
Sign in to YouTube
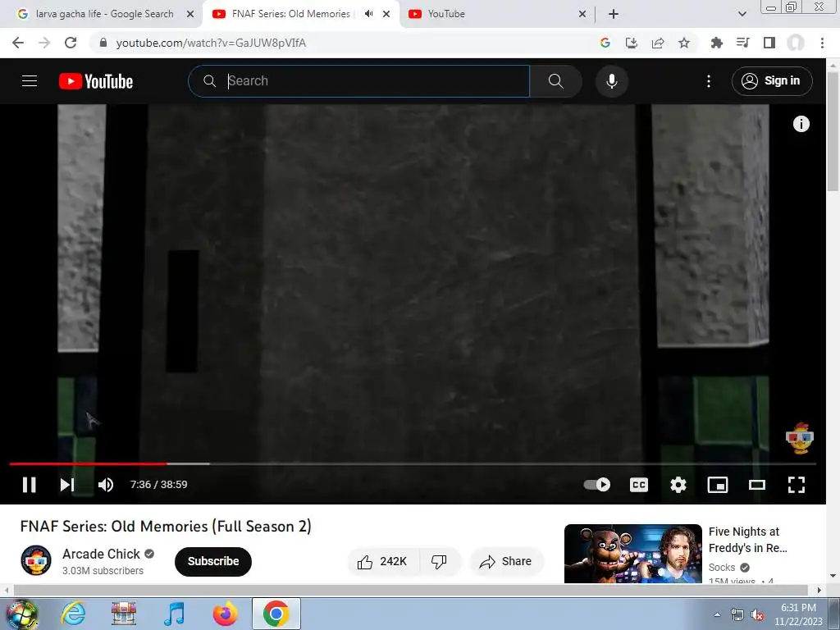[x=771, y=81]
